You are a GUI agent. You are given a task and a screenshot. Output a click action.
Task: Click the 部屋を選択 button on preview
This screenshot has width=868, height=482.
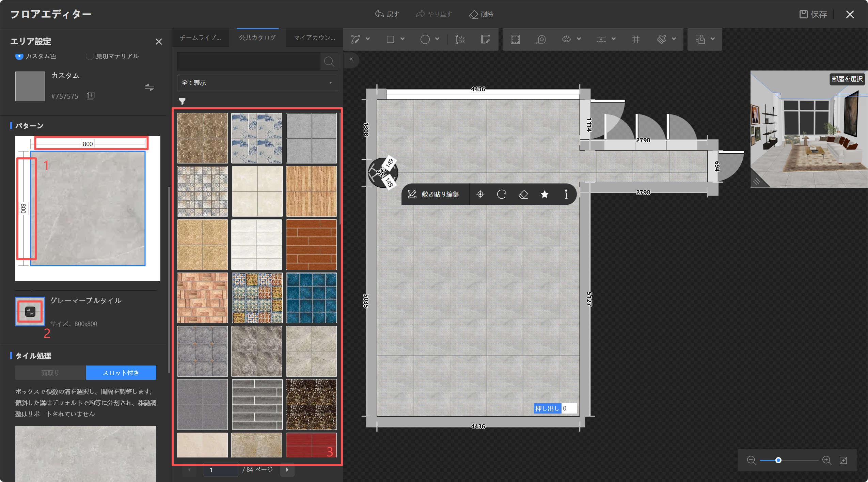[847, 79]
